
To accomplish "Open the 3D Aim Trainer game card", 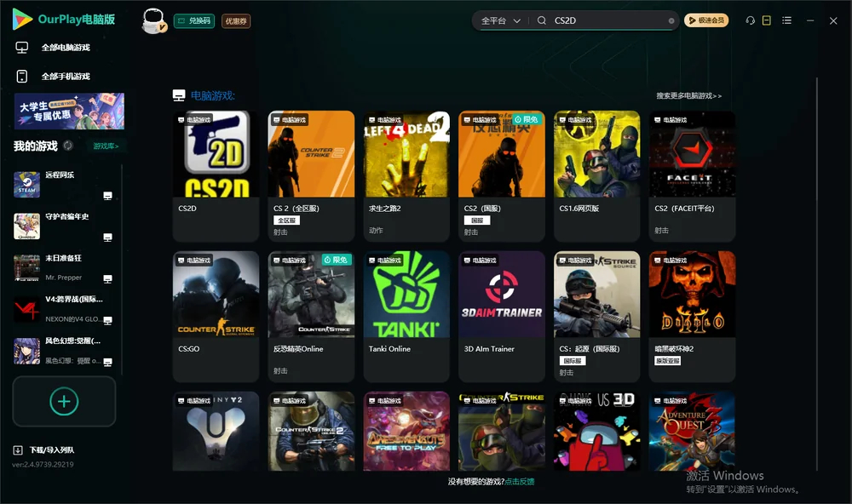I will tap(502, 317).
